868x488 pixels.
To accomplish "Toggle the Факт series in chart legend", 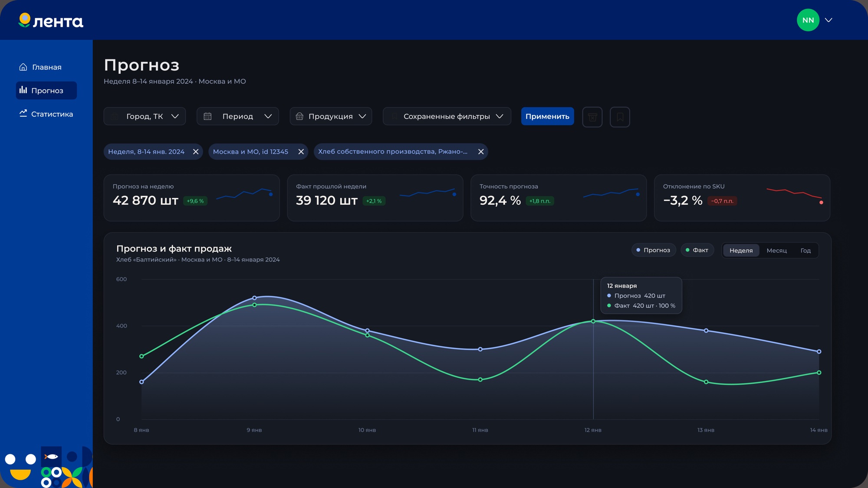I will click(697, 250).
